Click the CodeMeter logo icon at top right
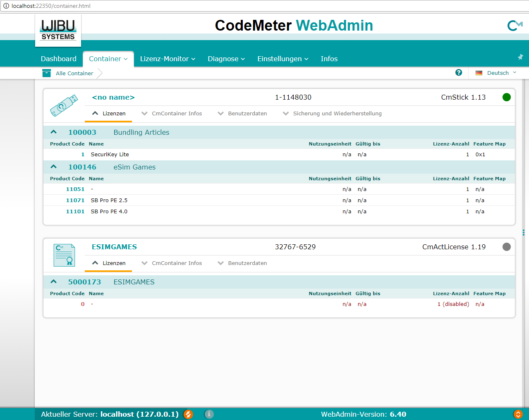 click(515, 26)
